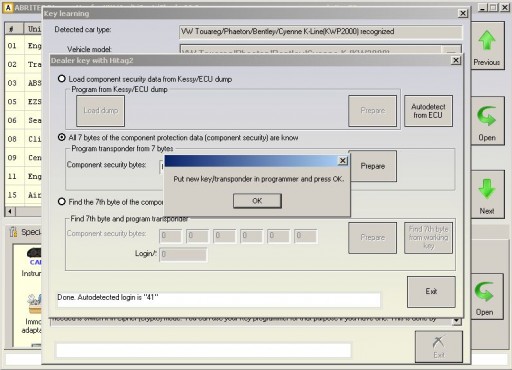
Task: Close the ABRITES main window
Action: click(x=505, y=8)
